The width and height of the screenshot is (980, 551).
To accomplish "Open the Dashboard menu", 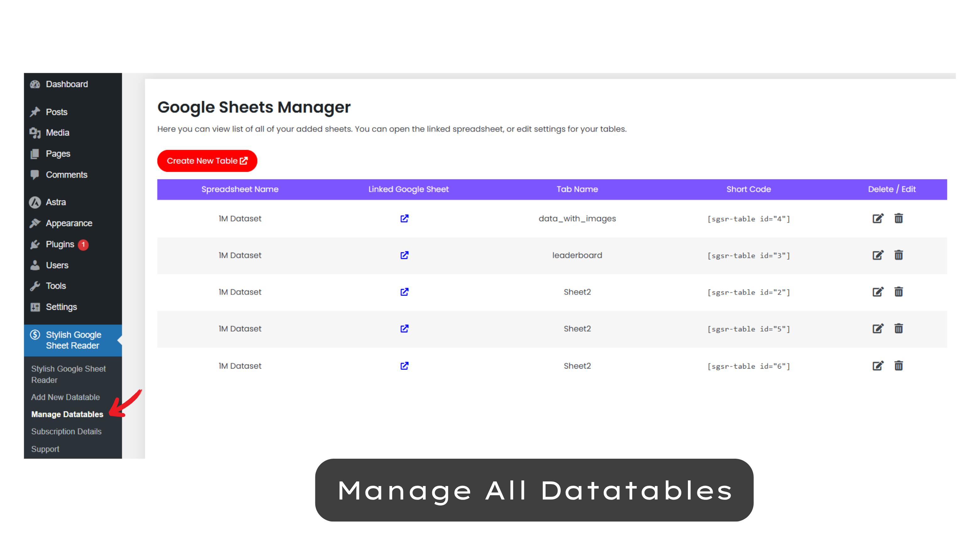I will [x=67, y=84].
